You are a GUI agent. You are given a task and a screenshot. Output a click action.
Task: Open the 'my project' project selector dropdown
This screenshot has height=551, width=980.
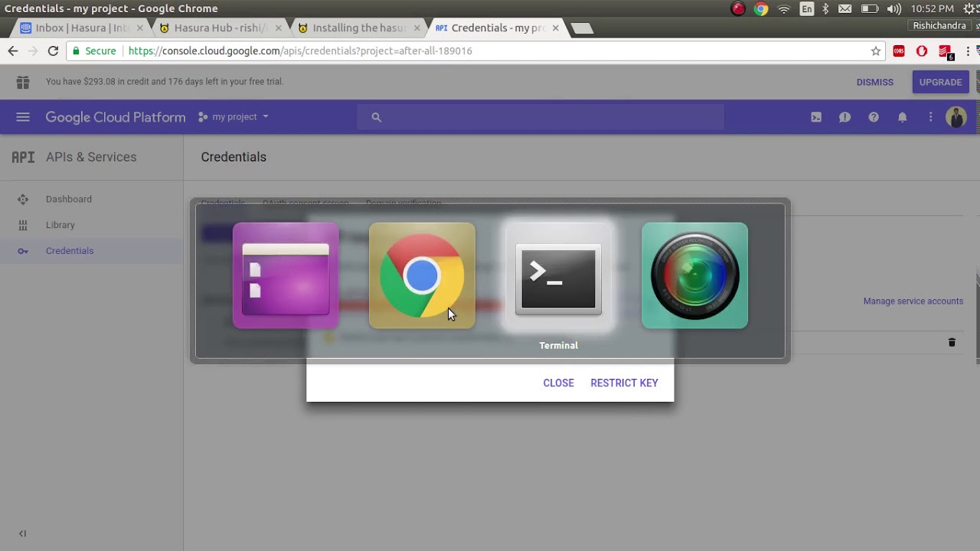[234, 117]
